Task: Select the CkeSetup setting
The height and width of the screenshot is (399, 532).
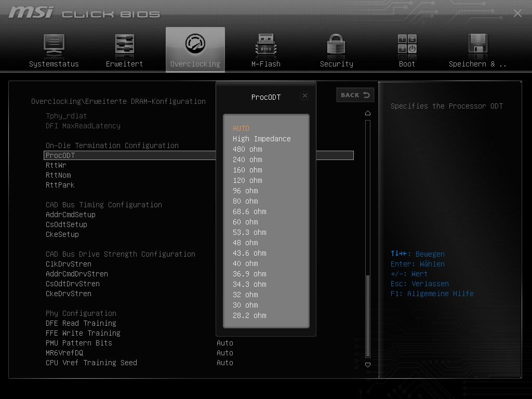Action: (x=62, y=234)
